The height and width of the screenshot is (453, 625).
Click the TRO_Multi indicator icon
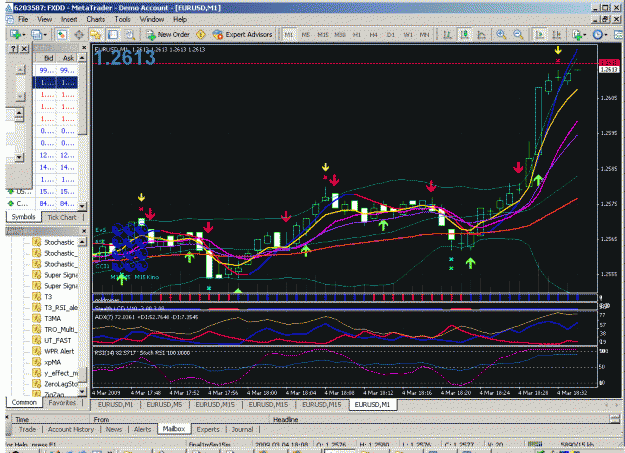click(x=37, y=329)
